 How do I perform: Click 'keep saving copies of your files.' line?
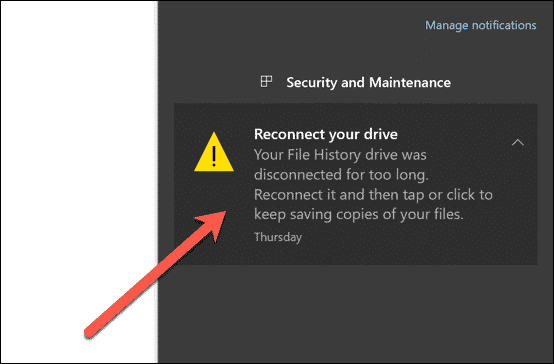(359, 215)
